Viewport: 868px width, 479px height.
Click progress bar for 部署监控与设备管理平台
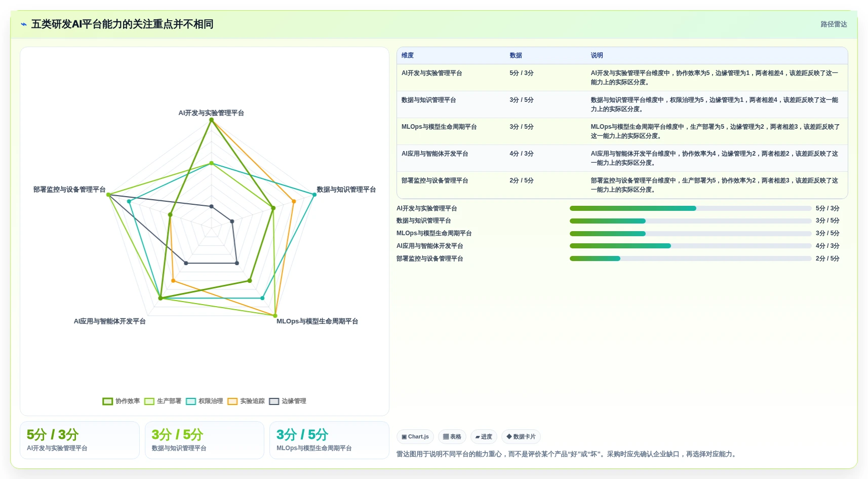coord(690,259)
